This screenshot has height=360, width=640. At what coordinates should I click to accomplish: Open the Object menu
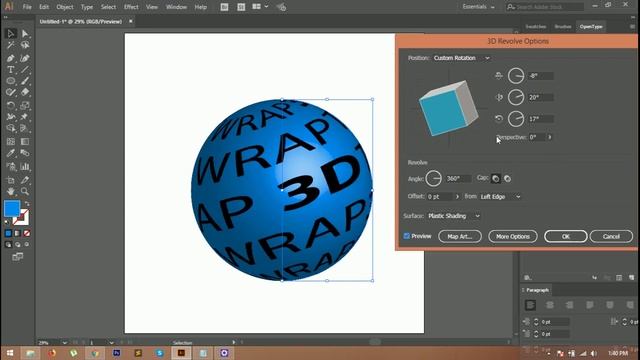pyautogui.click(x=65, y=7)
